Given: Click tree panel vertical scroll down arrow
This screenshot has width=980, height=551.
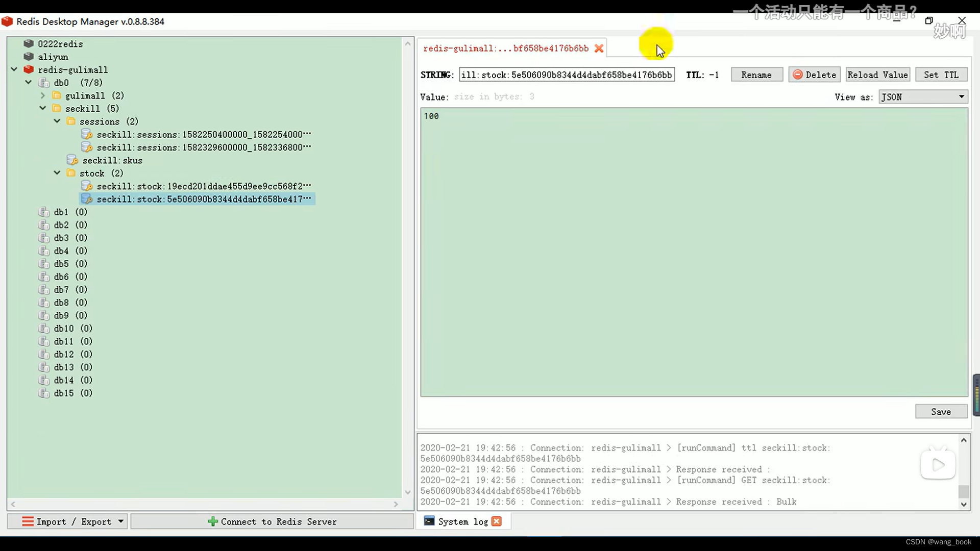Looking at the screenshot, I should pyautogui.click(x=408, y=492).
